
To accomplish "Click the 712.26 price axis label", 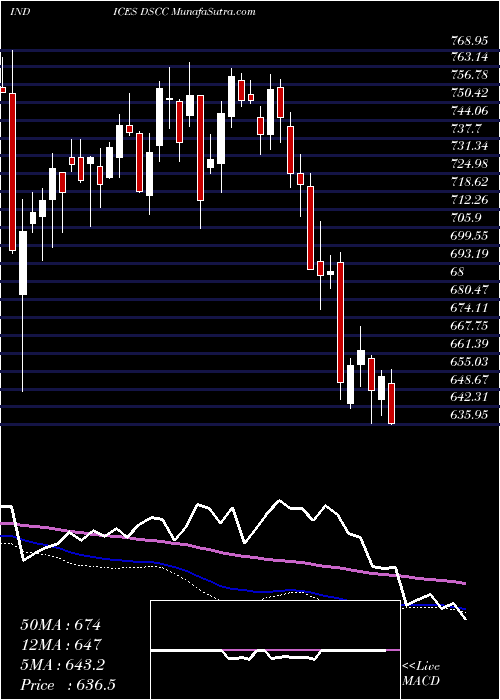I will click(x=470, y=200).
